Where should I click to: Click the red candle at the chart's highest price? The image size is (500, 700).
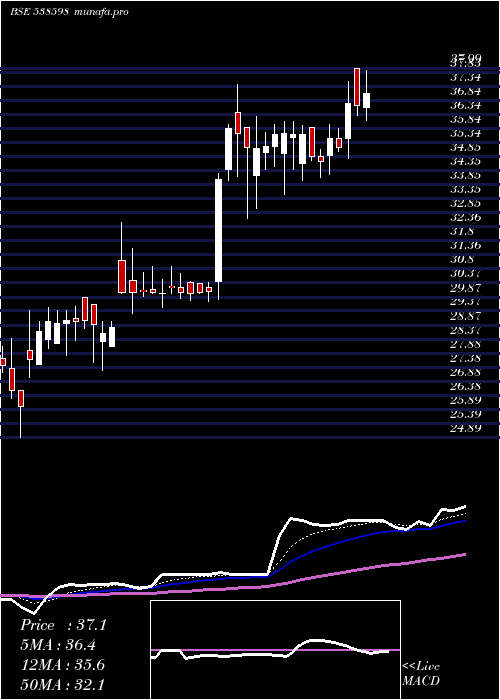coord(357,87)
